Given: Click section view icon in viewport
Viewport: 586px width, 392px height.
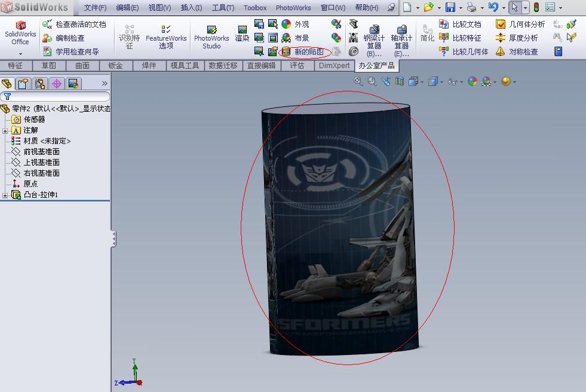Looking at the screenshot, I should pyautogui.click(x=400, y=81).
